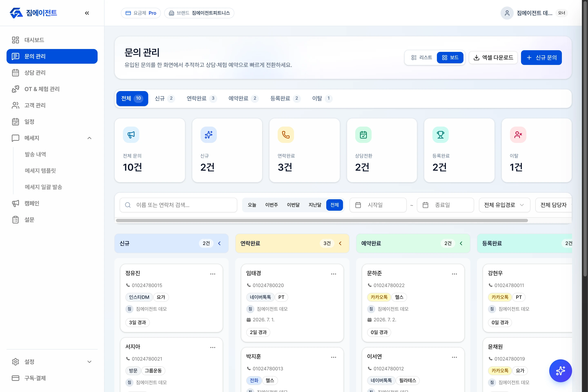This screenshot has width=588, height=392.
Task: Collapse the 예약완료 board column
Action: coord(461,244)
